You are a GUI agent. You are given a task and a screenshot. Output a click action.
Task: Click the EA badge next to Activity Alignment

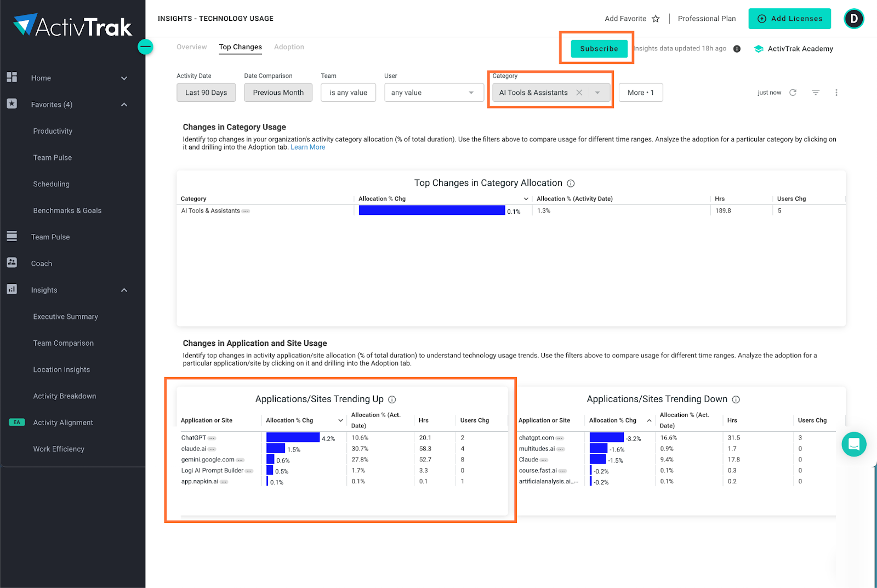coord(17,422)
